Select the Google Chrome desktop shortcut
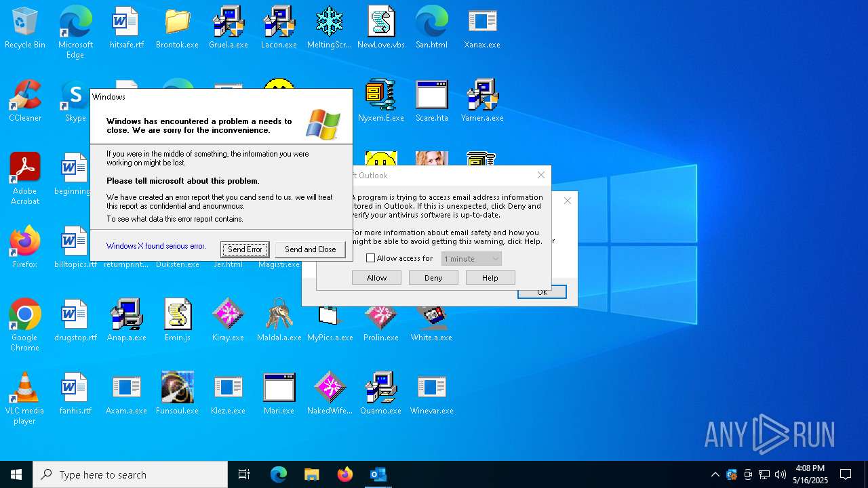The height and width of the screenshot is (488, 868). (25, 325)
